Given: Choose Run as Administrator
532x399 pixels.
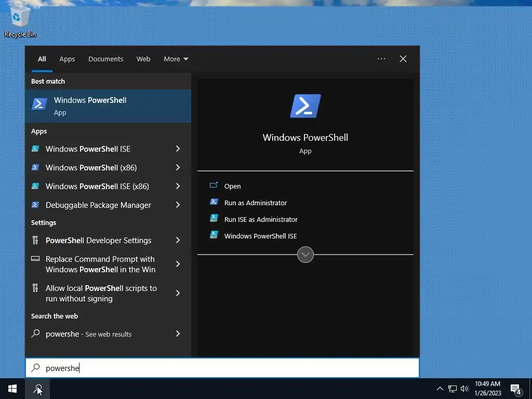Looking at the screenshot, I should (256, 203).
